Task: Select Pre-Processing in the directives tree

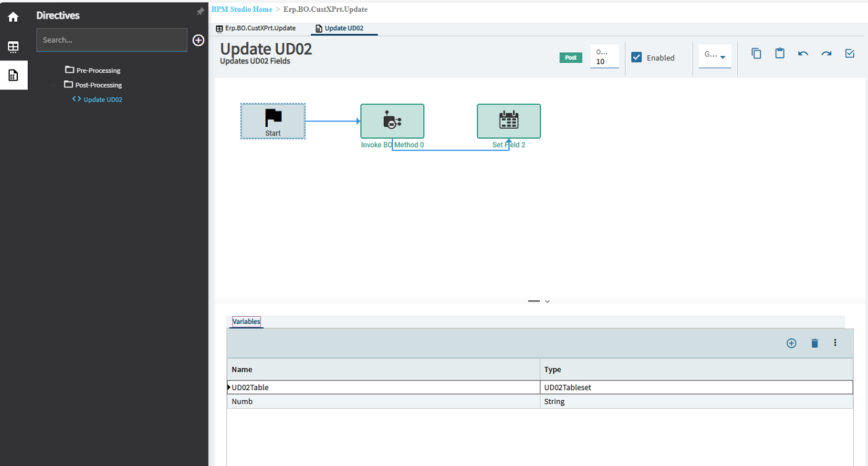Action: (98, 71)
